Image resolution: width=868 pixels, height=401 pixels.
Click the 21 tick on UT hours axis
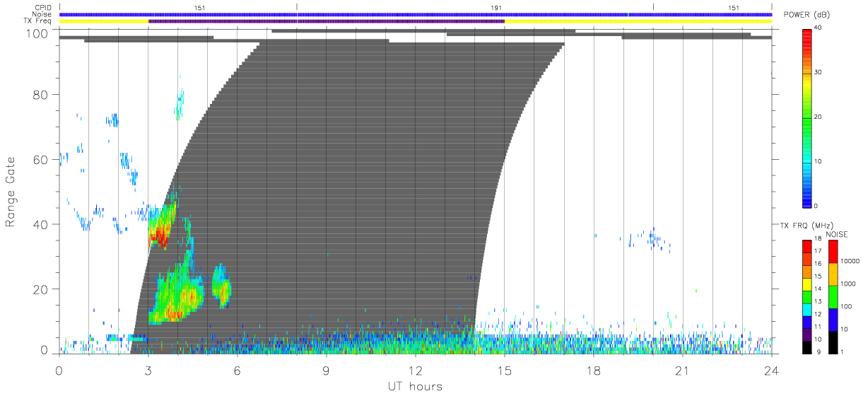pyautogui.click(x=683, y=369)
